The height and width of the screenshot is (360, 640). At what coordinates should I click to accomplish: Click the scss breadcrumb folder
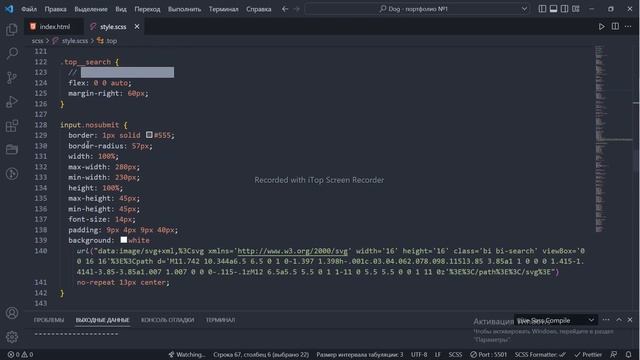38,41
